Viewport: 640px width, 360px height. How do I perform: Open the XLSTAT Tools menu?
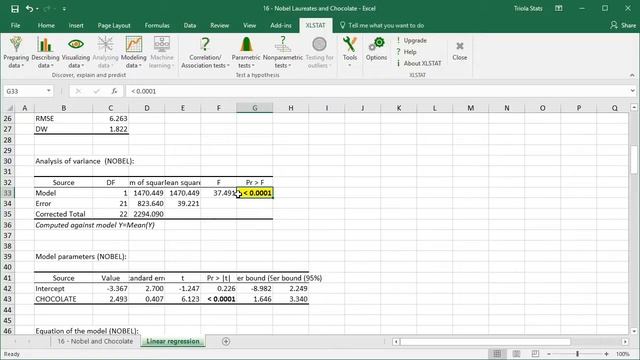[x=350, y=52]
